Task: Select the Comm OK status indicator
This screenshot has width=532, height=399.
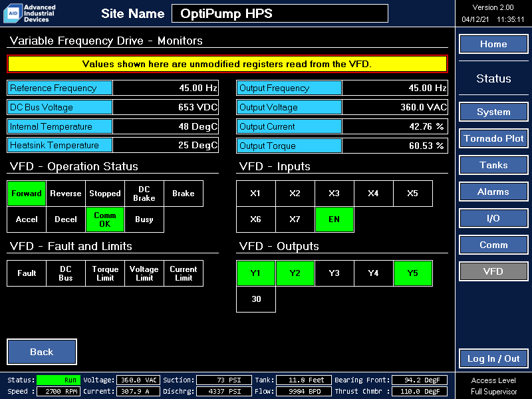Action: coord(105,219)
